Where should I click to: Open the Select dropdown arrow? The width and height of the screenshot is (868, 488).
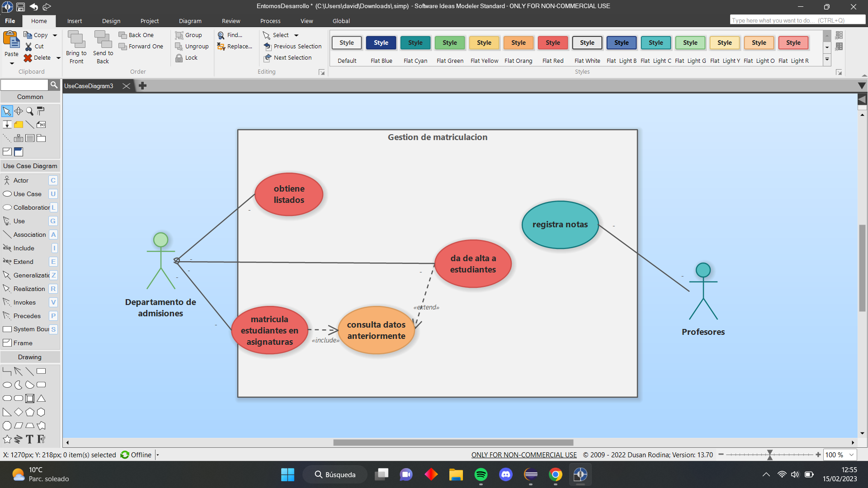[x=297, y=35]
